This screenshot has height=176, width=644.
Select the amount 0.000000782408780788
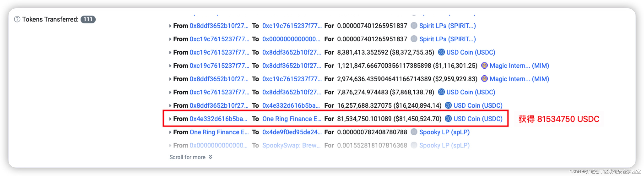[x=372, y=132]
